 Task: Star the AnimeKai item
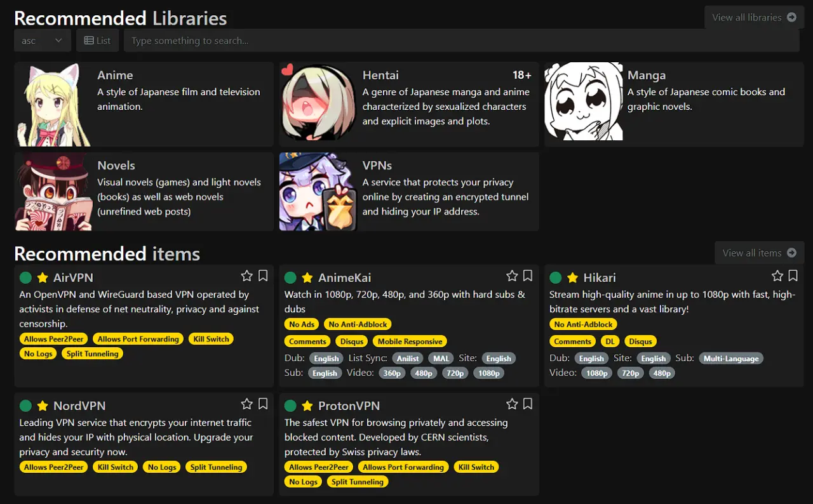pos(512,276)
